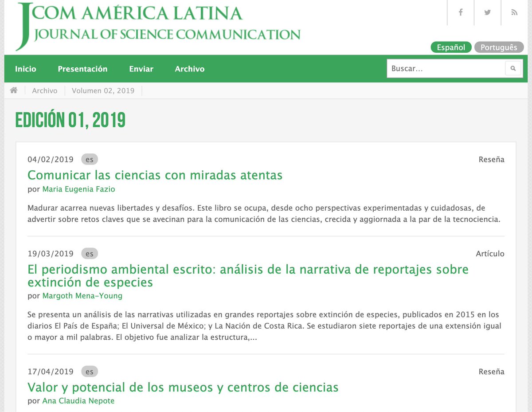Viewport: 532px width, 412px height.
Task: Click the Edición 01, 2019 heading
Action: pyautogui.click(x=70, y=120)
